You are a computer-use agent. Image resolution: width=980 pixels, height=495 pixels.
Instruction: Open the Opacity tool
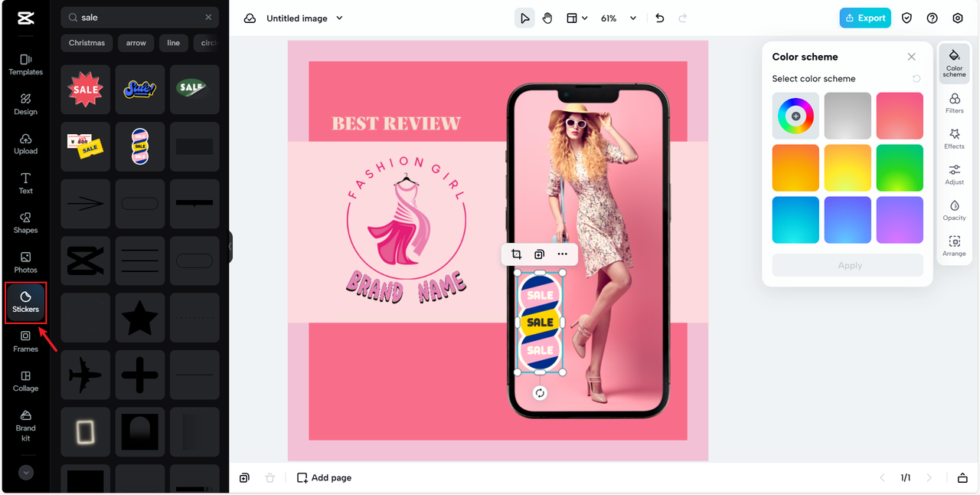pyautogui.click(x=954, y=211)
